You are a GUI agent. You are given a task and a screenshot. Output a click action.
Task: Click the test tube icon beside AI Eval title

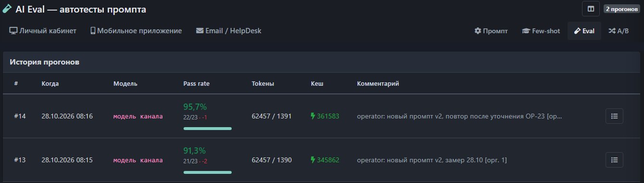tap(7, 9)
